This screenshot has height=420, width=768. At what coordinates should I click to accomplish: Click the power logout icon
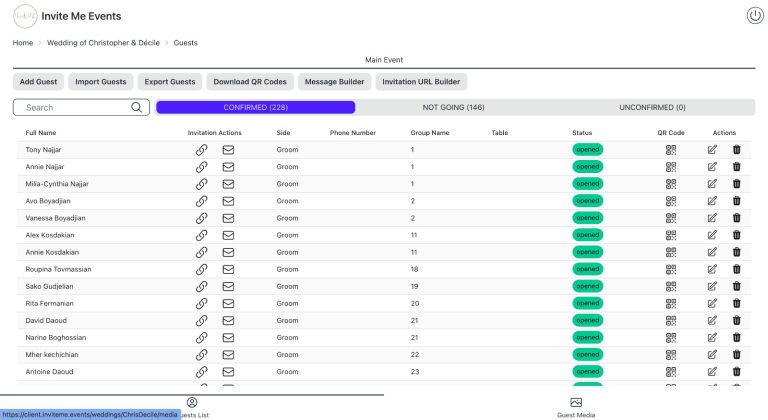[755, 15]
